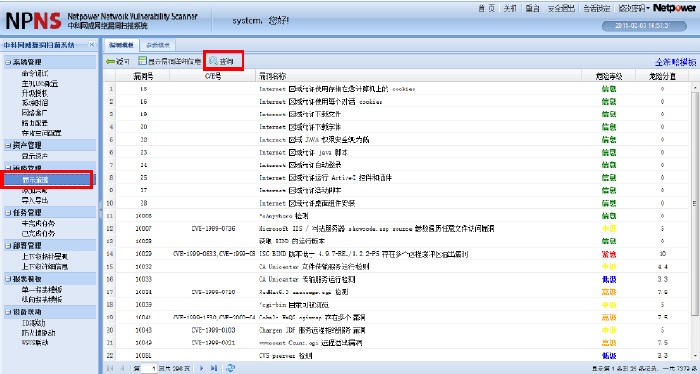This screenshot has width=700, height=374.
Task: Open 系统时间 in sidebar
Action: point(34,103)
